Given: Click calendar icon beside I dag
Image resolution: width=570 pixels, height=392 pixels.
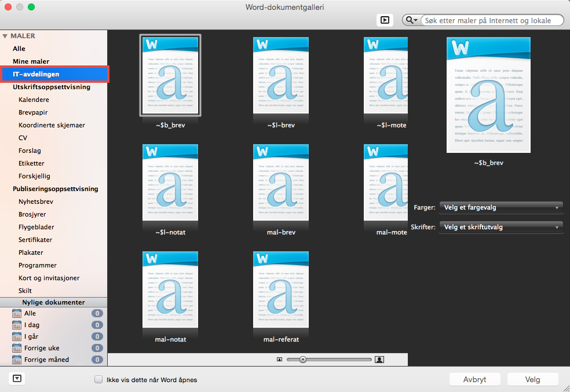Looking at the screenshot, I should pyautogui.click(x=17, y=325).
